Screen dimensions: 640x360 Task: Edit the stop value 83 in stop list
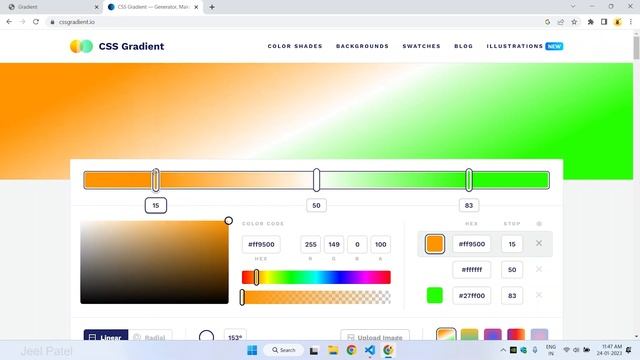coord(512,295)
